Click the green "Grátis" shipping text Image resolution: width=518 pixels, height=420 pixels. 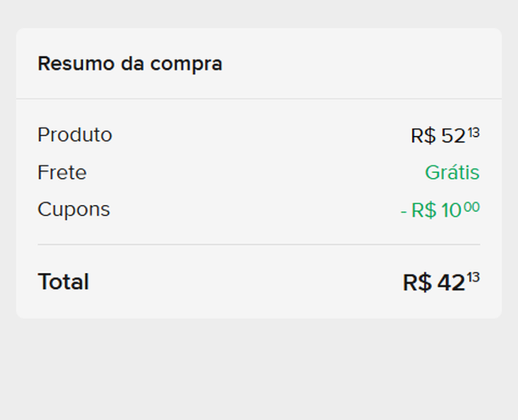click(452, 173)
